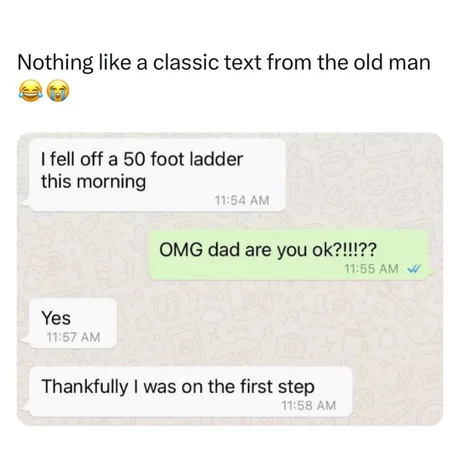Click the loudly crying emoji
460x460 pixels.
tap(58, 90)
